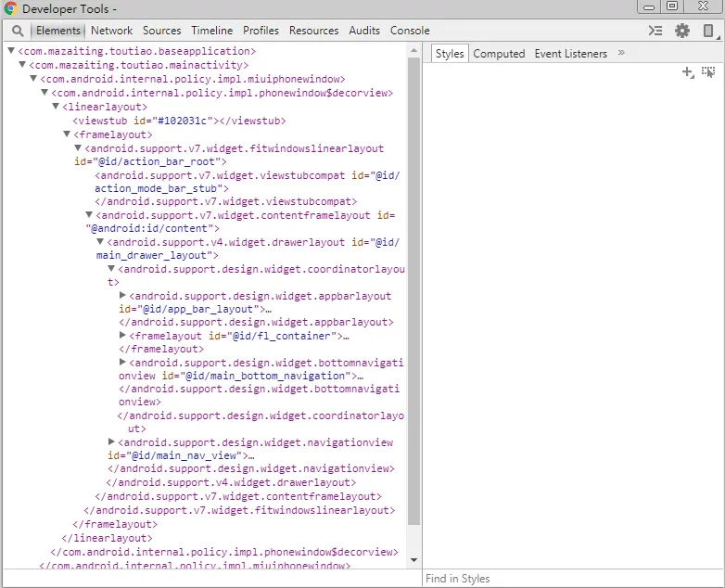725x588 pixels.
Task: Collapse the linearlayout node
Action: coord(56,106)
